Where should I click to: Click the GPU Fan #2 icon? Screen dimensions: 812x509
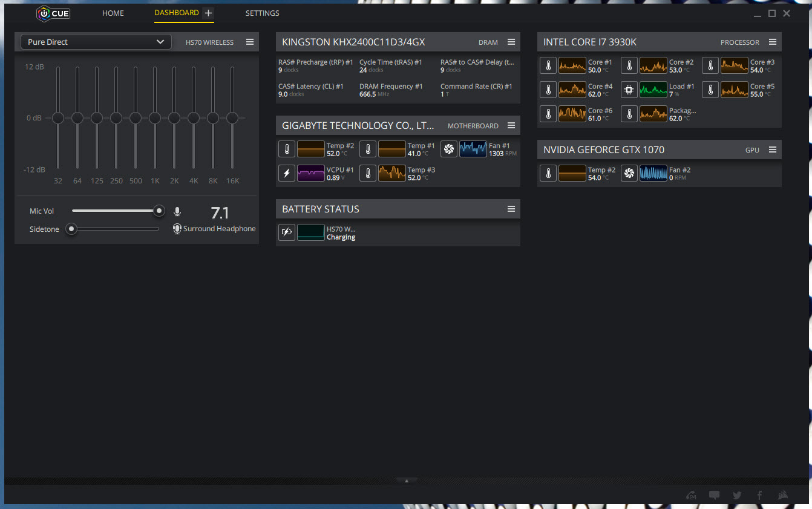point(629,173)
